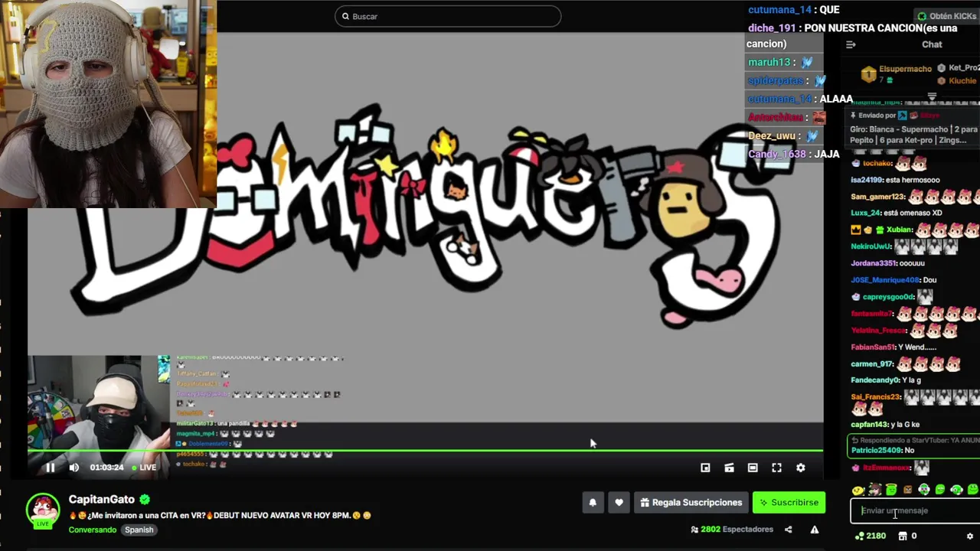This screenshot has width=980, height=551.
Task: Open the CapitanGato channel avatar
Action: pos(43,510)
